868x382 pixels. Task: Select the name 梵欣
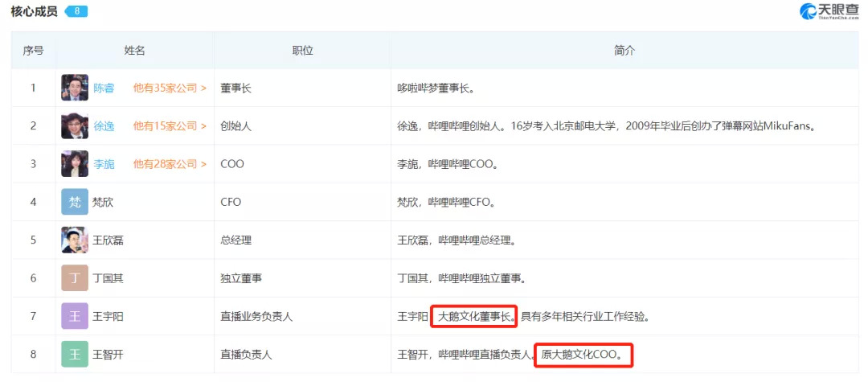103,202
